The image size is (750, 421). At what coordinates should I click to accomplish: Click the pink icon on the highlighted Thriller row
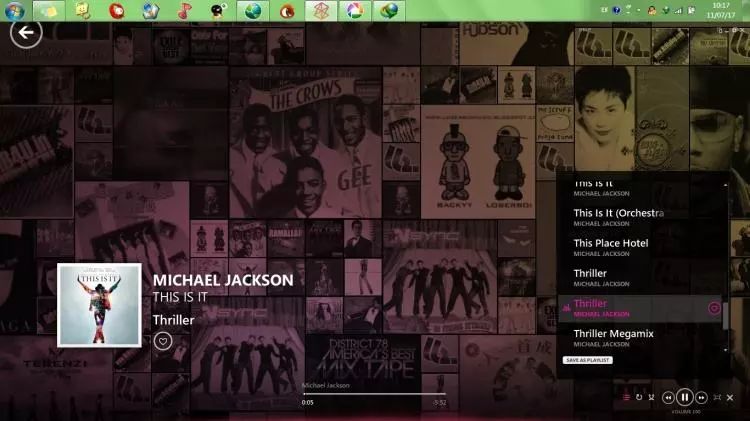[714, 308]
